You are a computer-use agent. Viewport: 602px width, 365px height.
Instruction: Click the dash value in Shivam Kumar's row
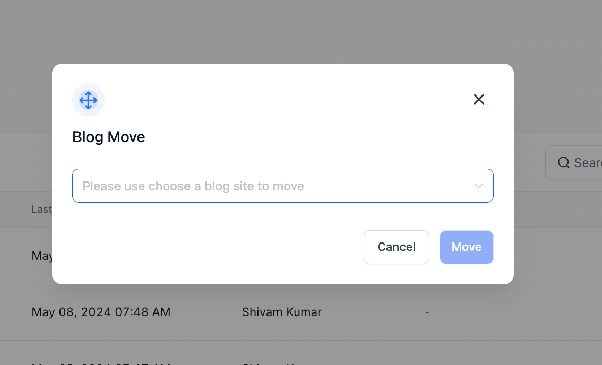pyautogui.click(x=427, y=312)
